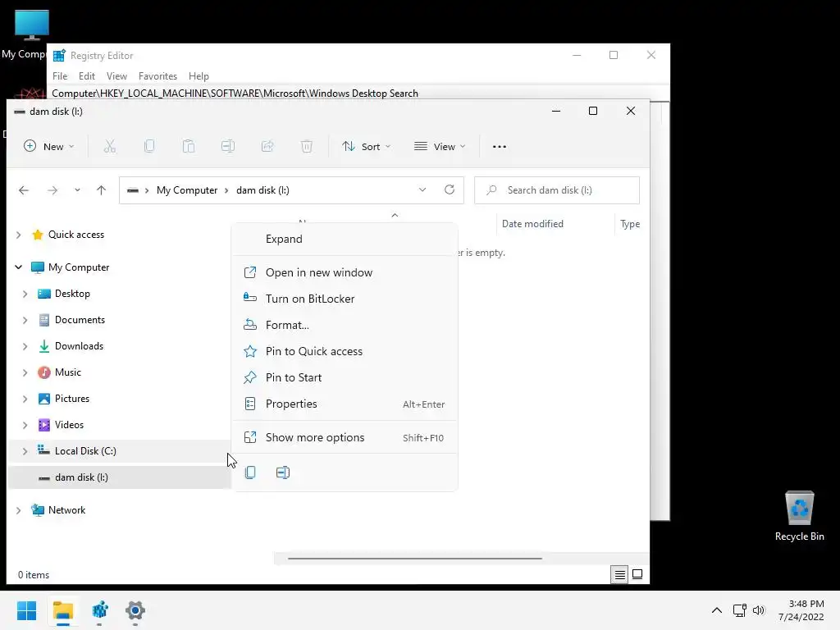Click the Cut scissors icon in toolbar
Screen dimensions: 840x630
tap(110, 146)
